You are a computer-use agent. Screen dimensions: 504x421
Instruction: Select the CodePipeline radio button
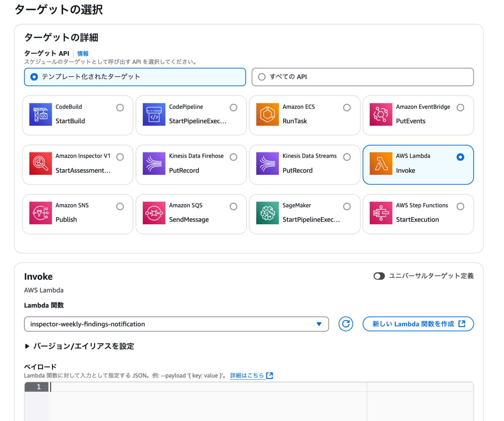click(233, 108)
